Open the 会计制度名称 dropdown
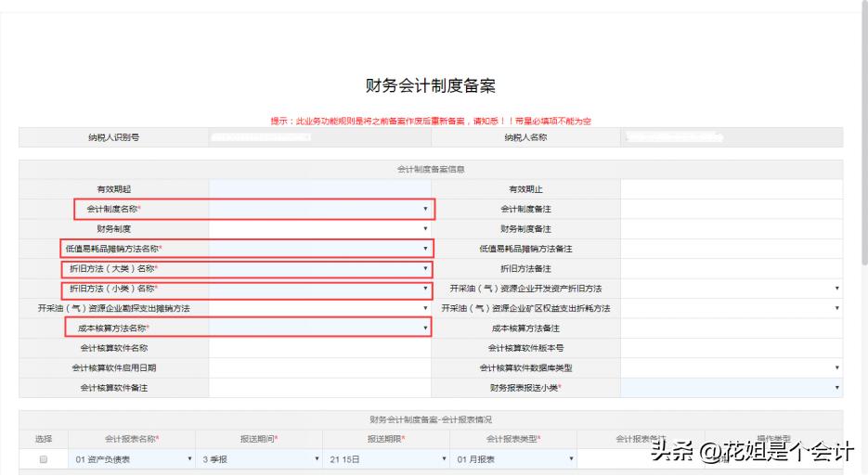This screenshot has width=868, height=476. click(320, 209)
